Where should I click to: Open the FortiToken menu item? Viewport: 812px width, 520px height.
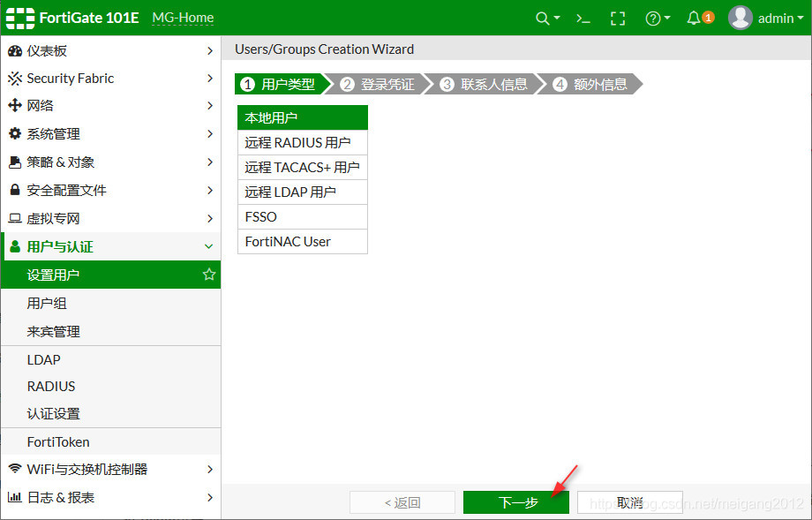(111, 441)
